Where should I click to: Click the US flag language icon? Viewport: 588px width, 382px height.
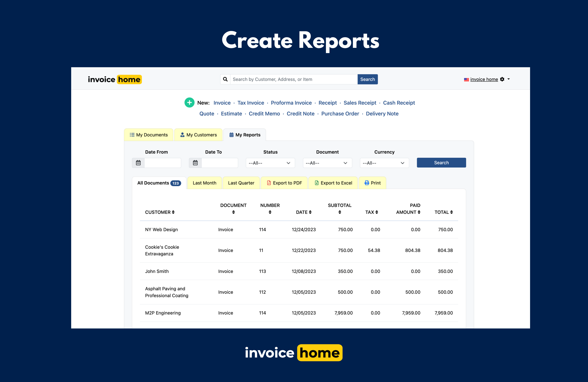(x=466, y=80)
